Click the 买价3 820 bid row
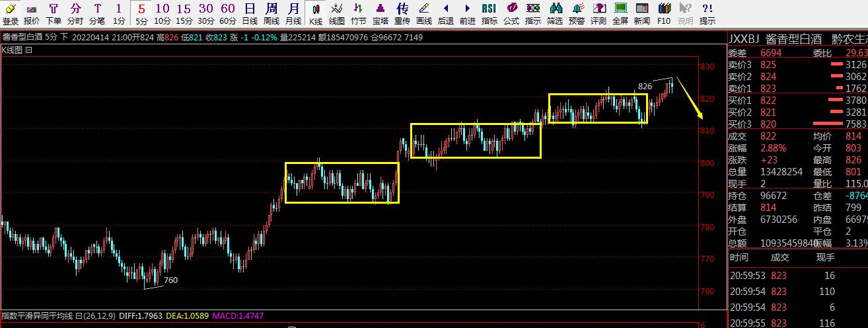The height and width of the screenshot is (328, 868). [797, 124]
